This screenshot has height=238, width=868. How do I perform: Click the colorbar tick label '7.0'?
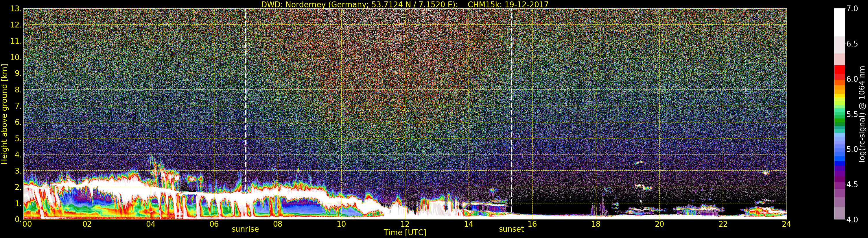[852, 9]
